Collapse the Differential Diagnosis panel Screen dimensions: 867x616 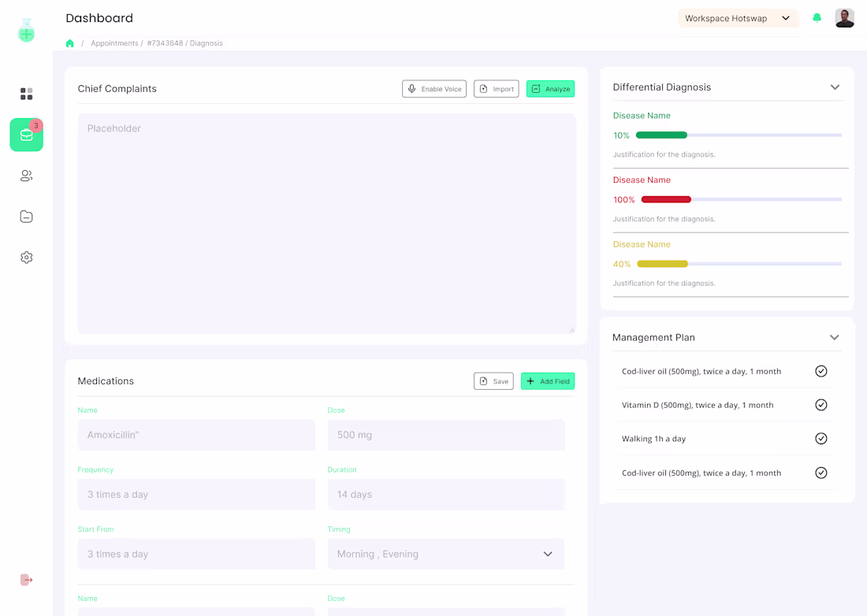coord(835,87)
